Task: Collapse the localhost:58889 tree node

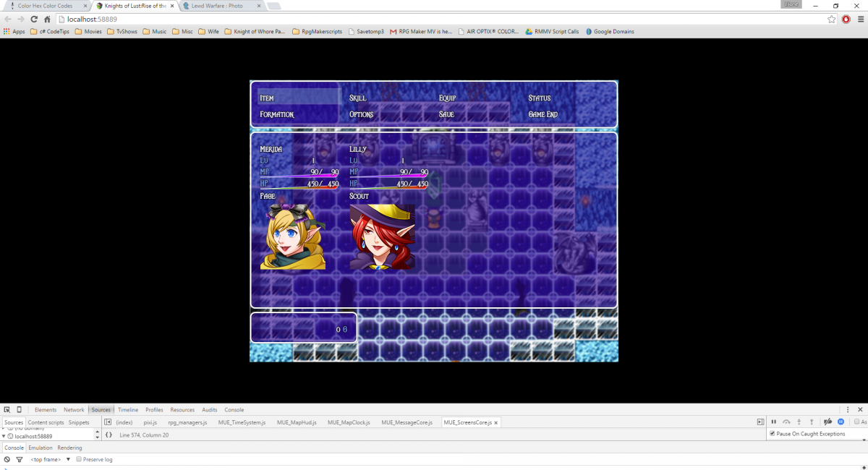Action: point(4,436)
